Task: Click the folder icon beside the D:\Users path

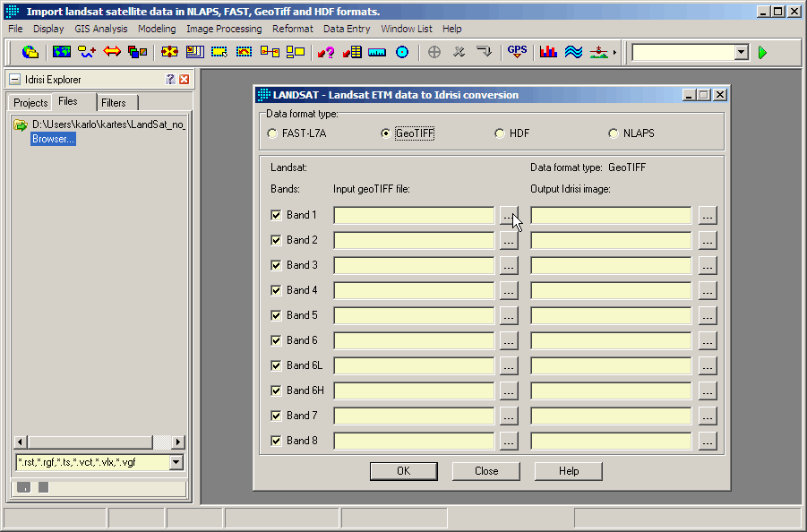Action: pos(21,125)
